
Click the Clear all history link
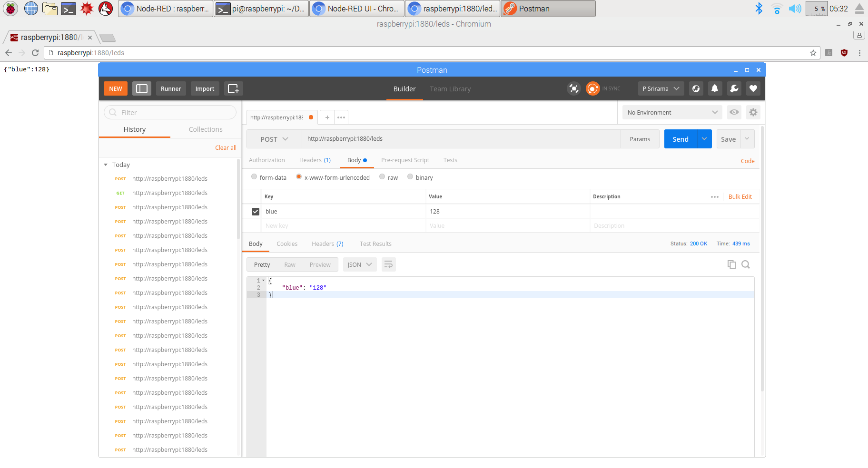(226, 148)
